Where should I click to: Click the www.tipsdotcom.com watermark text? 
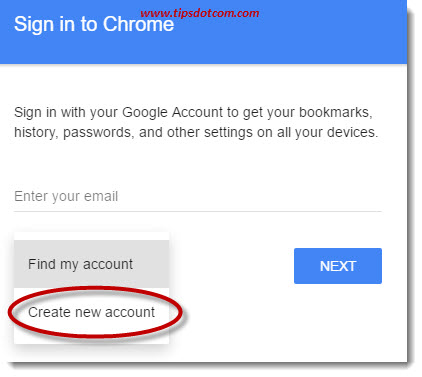200,13
